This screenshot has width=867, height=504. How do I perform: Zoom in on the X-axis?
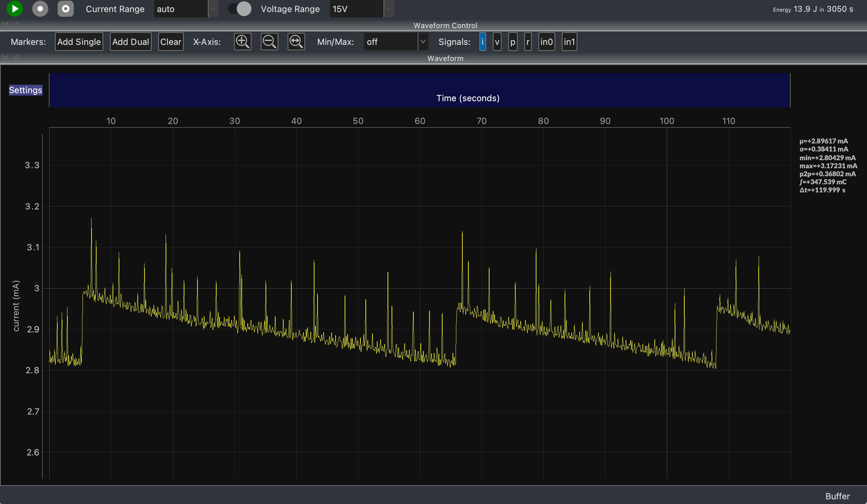(x=242, y=42)
